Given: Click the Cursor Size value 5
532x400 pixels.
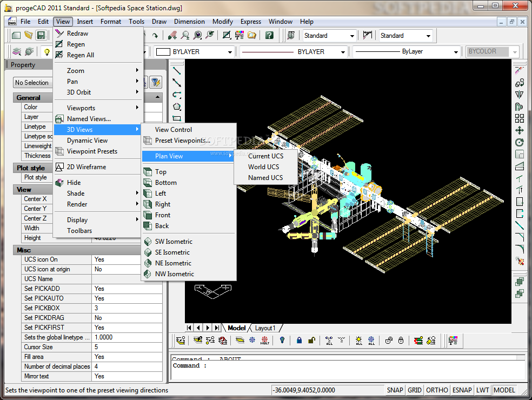Looking at the screenshot, I should (x=127, y=347).
